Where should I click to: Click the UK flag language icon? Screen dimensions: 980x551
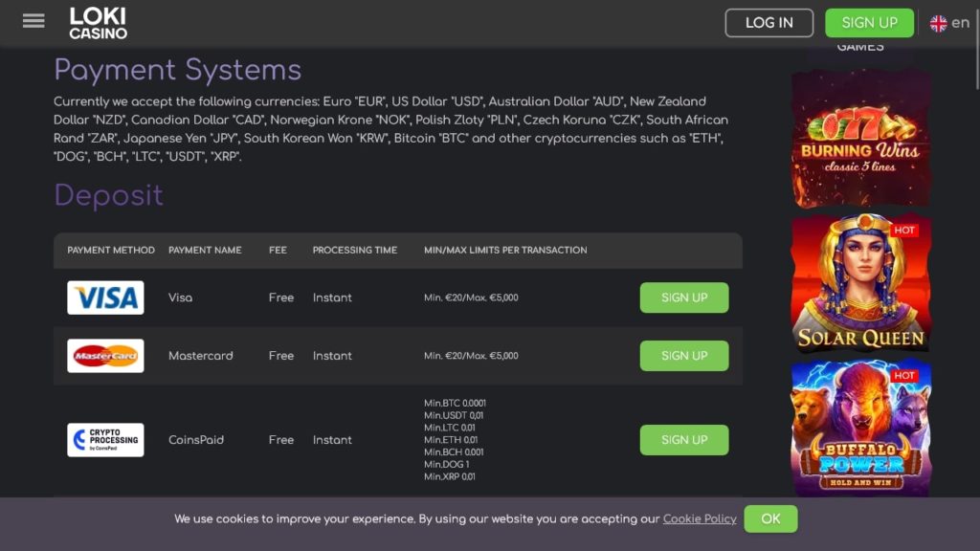coord(938,23)
